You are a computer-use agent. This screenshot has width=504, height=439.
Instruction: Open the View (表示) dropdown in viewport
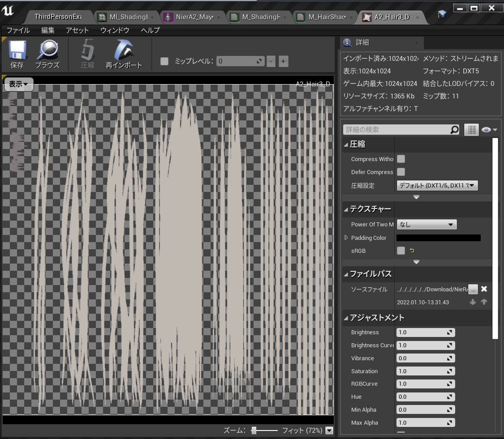click(19, 84)
